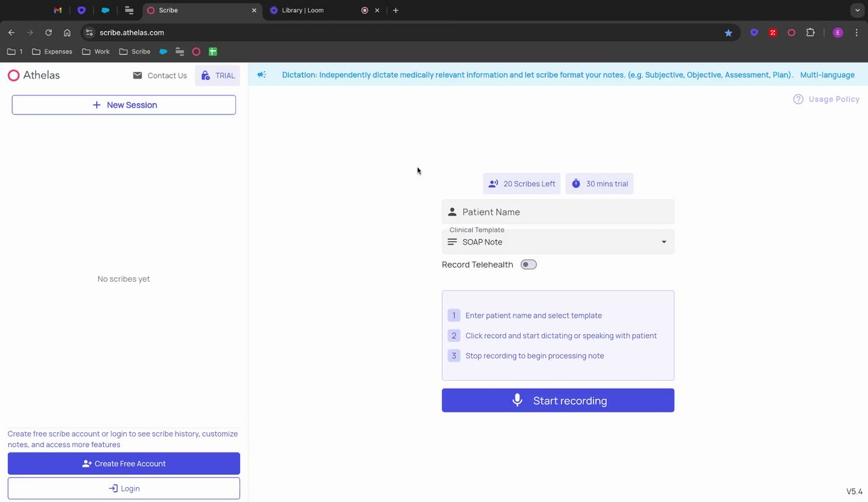Click the megaphone icon in the Dictation banner

click(262, 75)
